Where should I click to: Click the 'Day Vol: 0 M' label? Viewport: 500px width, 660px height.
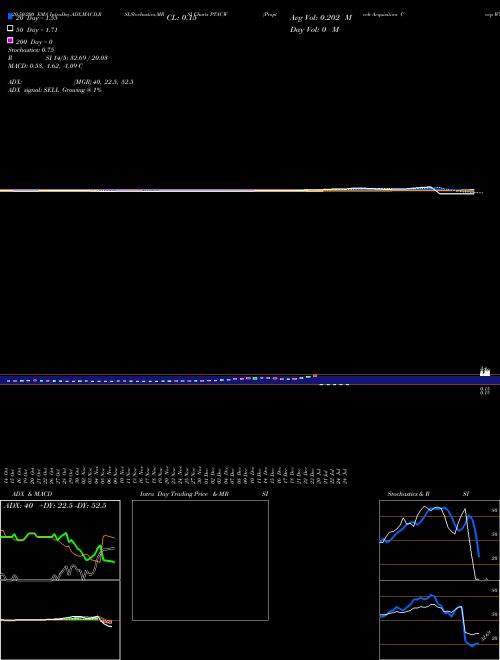[x=314, y=29]
